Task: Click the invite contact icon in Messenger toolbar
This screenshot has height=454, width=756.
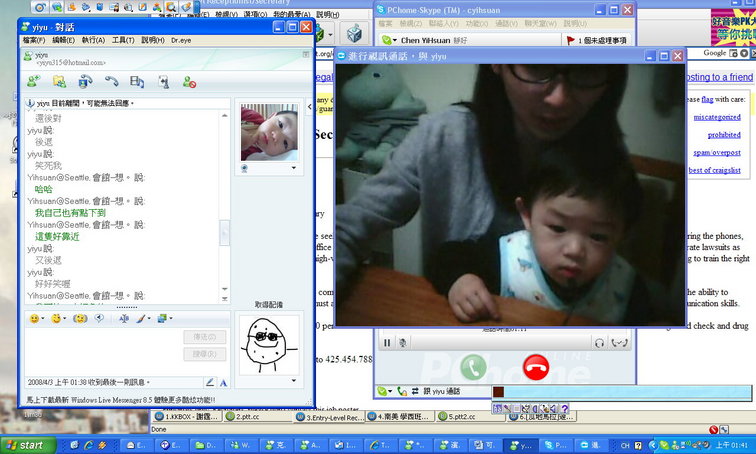Action: coord(33,82)
